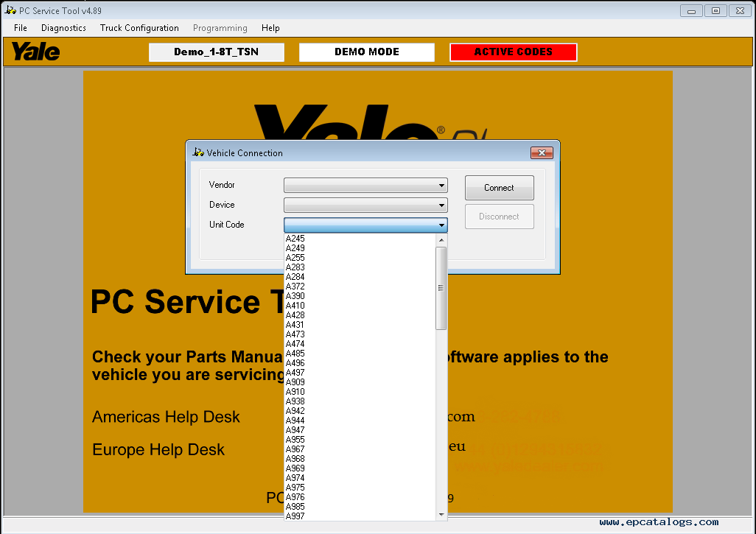Select unit code A496
The image size is (756, 534).
click(x=360, y=363)
